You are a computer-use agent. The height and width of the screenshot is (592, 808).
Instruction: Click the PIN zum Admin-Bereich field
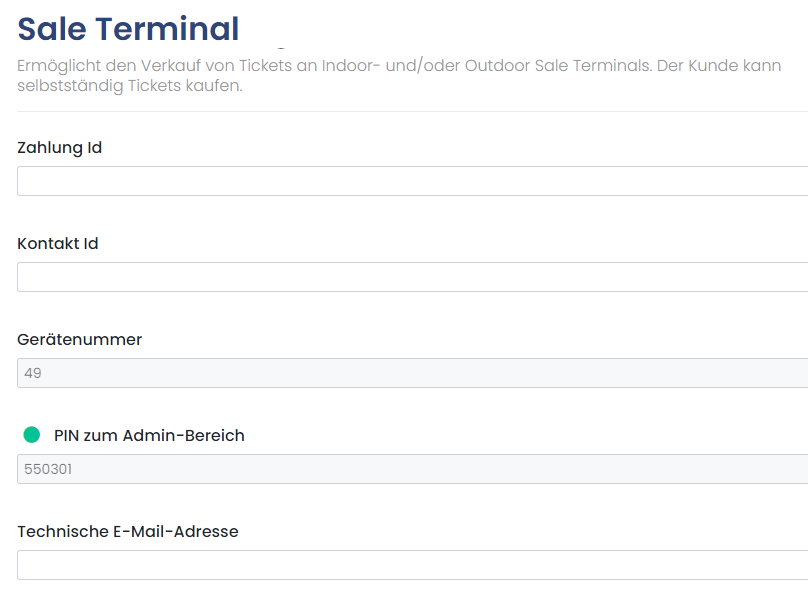tap(412, 469)
